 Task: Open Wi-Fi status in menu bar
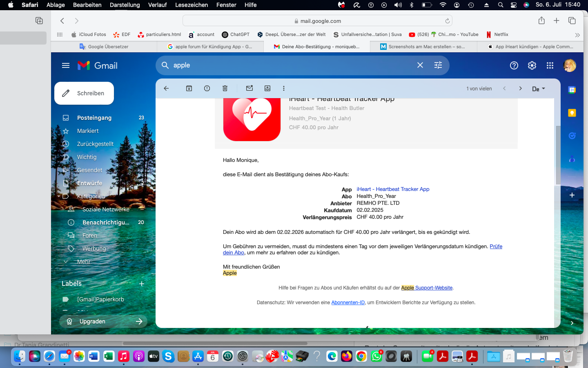[443, 5]
